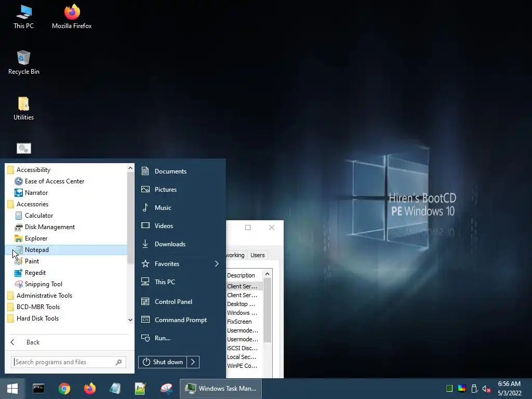Click the USB device tray icon
Image resolution: width=532 pixels, height=399 pixels.
point(474,389)
